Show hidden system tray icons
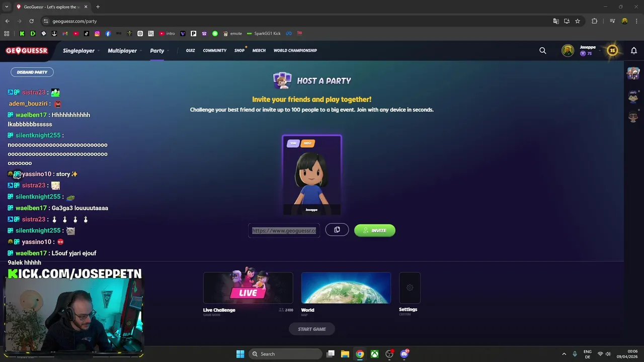 [x=564, y=354]
